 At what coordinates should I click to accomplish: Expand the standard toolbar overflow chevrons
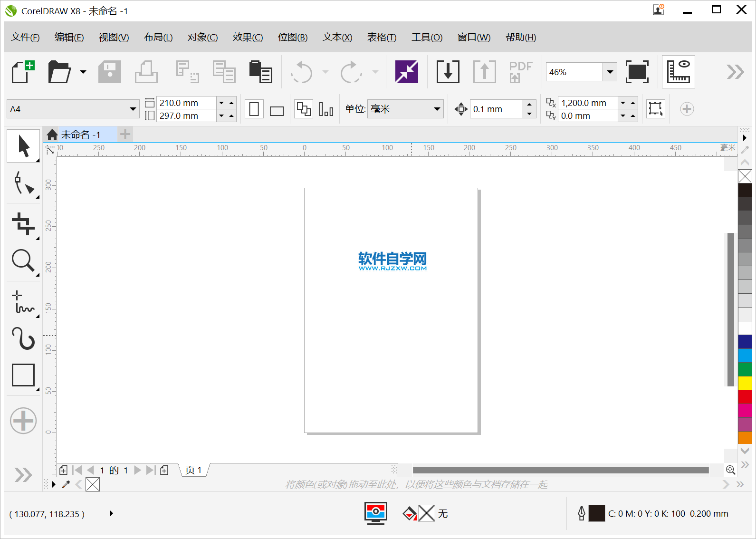click(x=736, y=72)
